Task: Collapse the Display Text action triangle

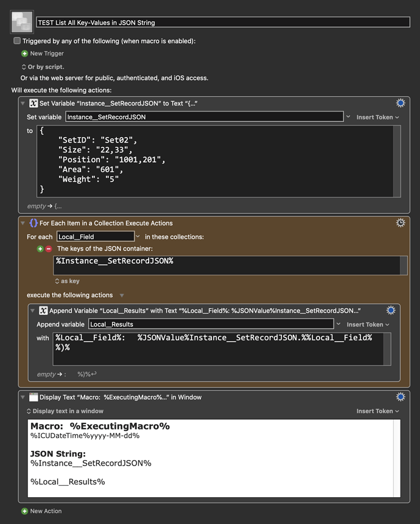Action: (23, 397)
